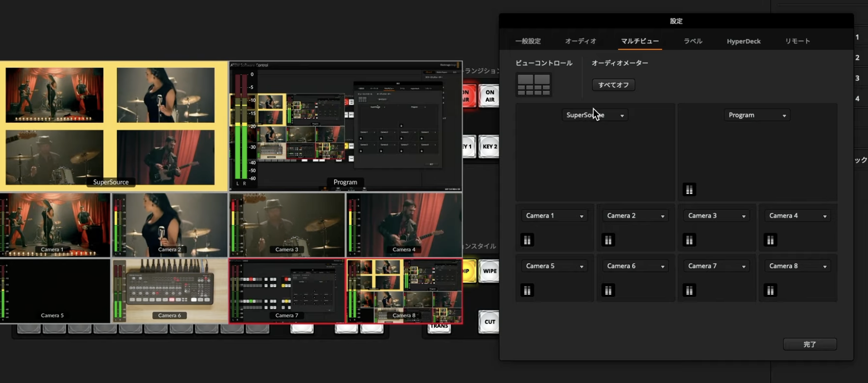Click the Camera 6 multiview thumbnail

click(170, 291)
